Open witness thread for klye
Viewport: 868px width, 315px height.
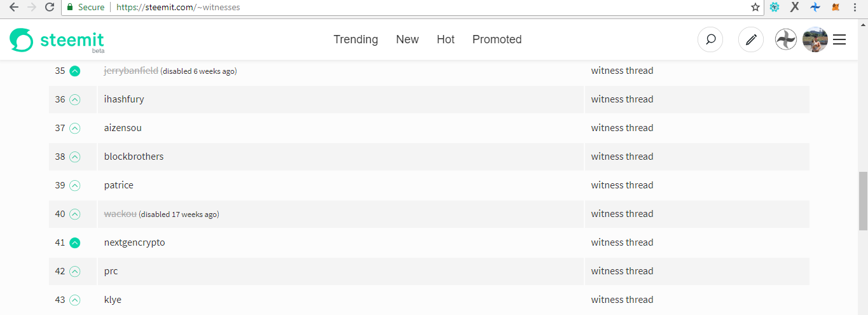tap(622, 300)
